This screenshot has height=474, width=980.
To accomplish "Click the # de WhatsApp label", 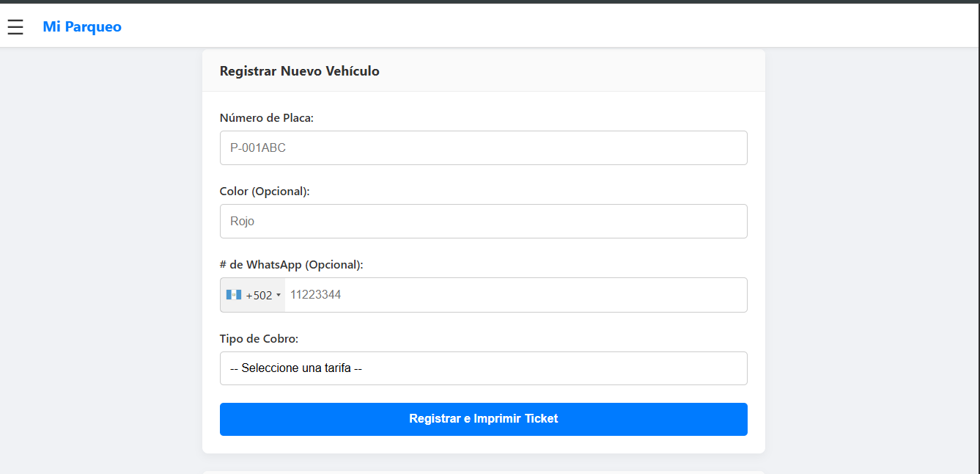I will click(x=292, y=264).
